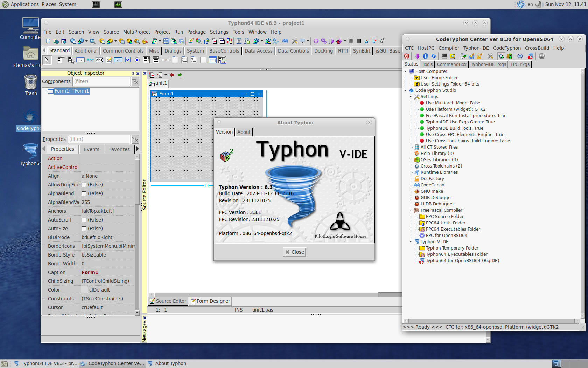Select the TToggleBox 'on' component icon
Viewport: 588px width, 368px height.
pos(118,60)
